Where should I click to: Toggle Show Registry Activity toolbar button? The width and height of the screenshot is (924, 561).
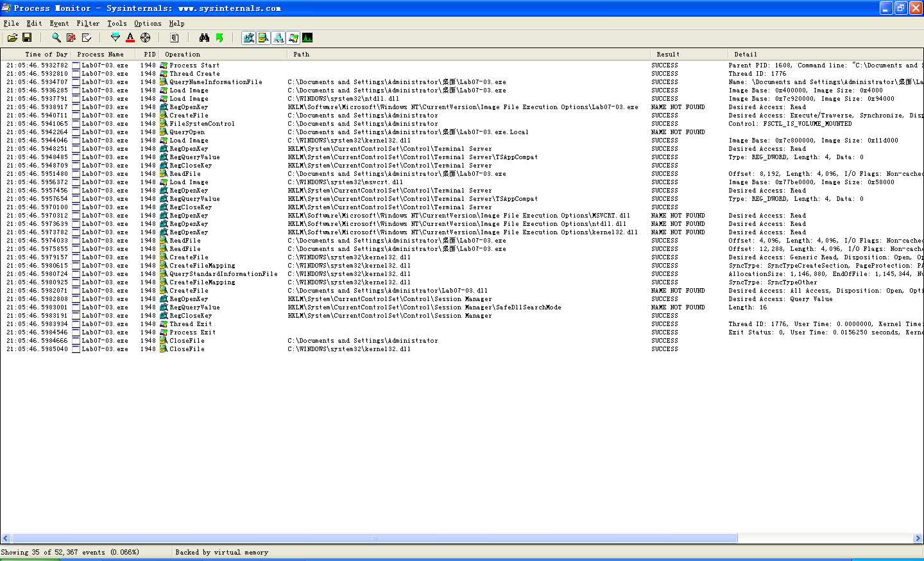249,38
